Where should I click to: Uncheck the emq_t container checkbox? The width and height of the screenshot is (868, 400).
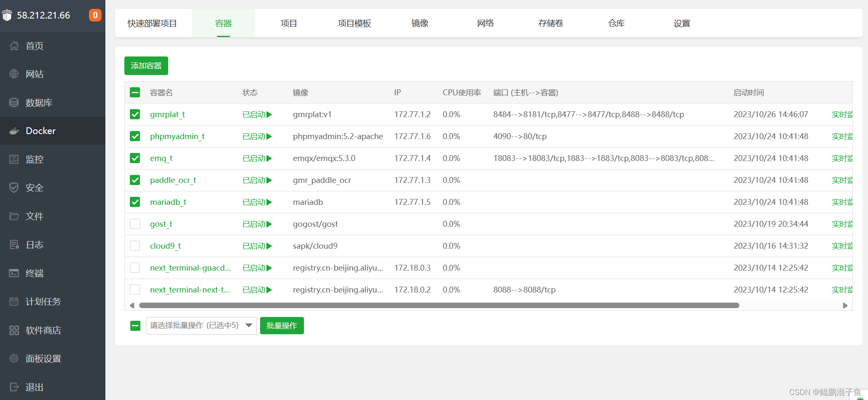click(135, 158)
